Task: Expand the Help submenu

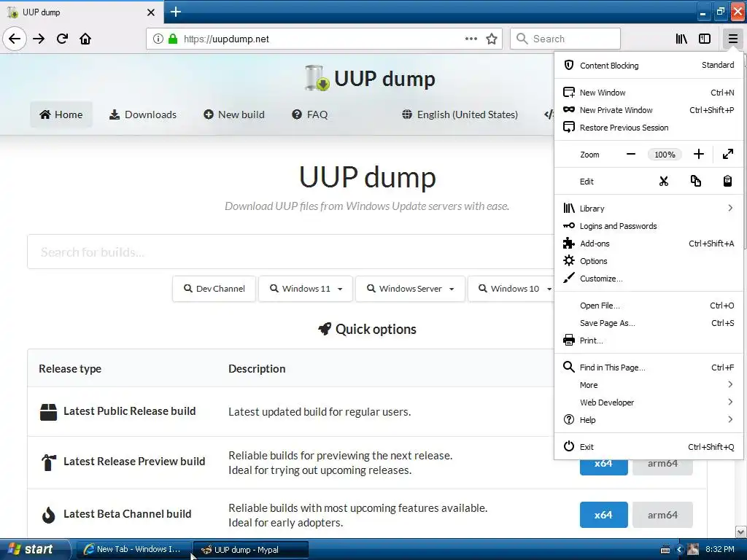Action: click(x=649, y=419)
